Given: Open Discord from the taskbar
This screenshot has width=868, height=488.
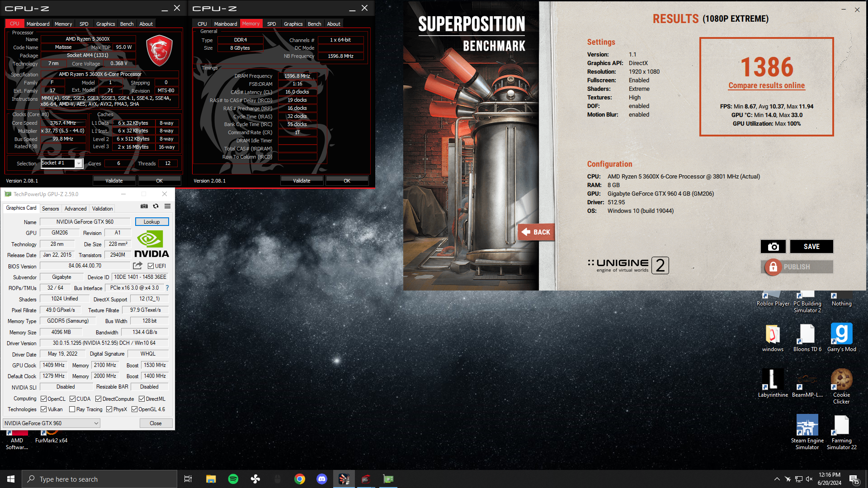Looking at the screenshot, I should click(x=322, y=479).
